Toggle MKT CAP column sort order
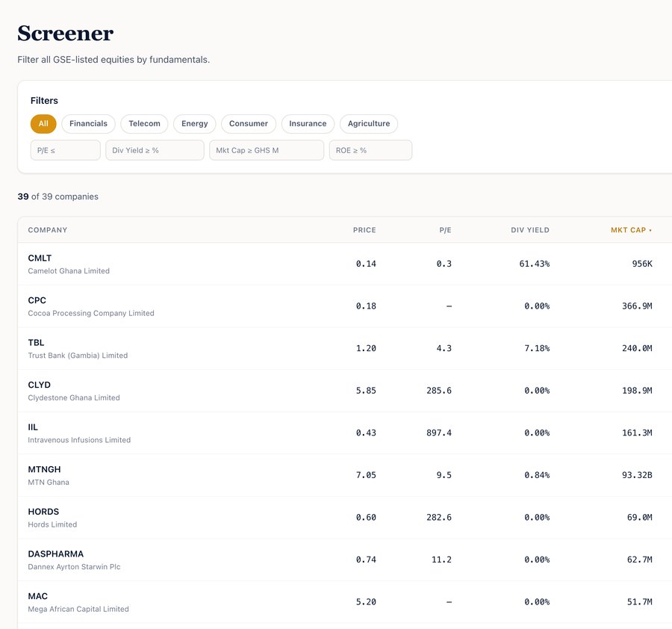672x629 pixels. 631,230
